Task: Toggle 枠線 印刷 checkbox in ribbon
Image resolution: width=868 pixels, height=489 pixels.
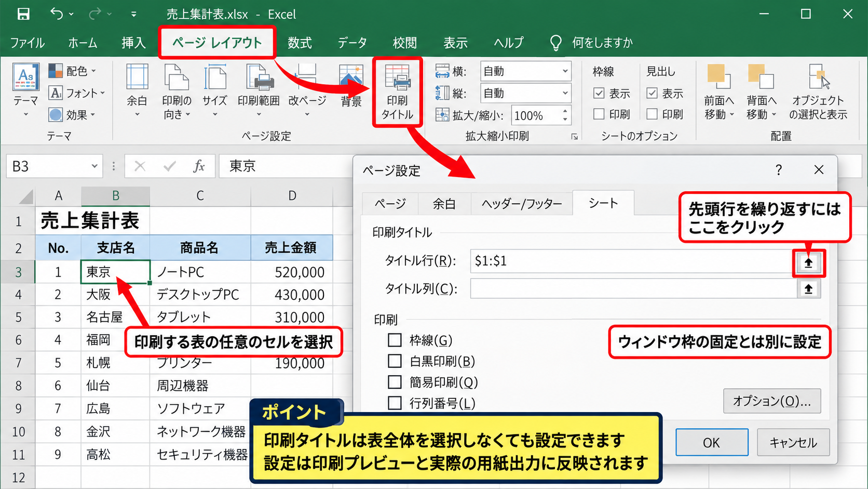Action: coord(599,114)
